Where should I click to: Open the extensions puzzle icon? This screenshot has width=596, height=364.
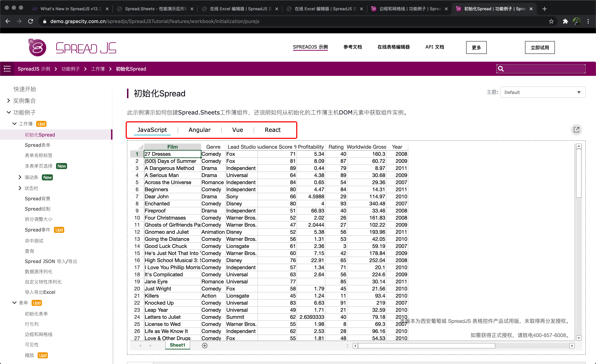565,21
